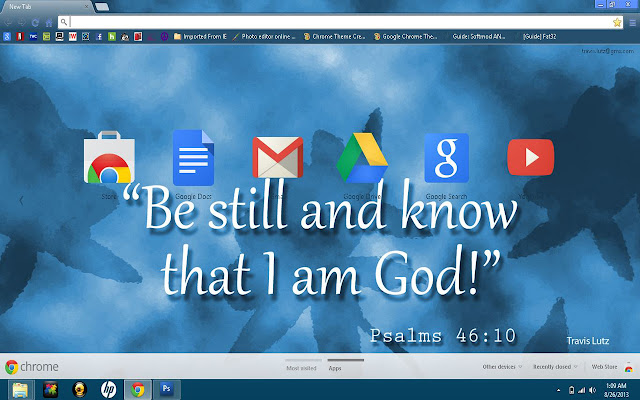640x400 pixels.
Task: Open the green h bookmark icon
Action: 112,37
